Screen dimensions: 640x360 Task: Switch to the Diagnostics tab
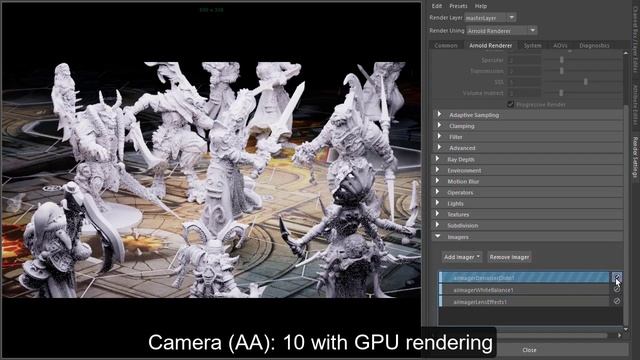pyautogui.click(x=594, y=45)
